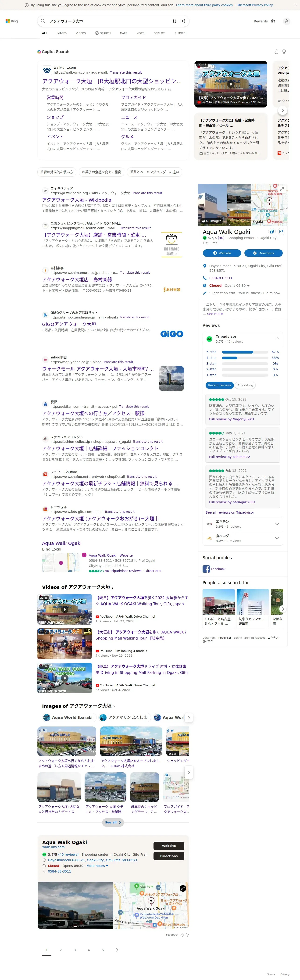This screenshot has width=300, height=980.
Task: Expand opening hours in the knowledge panel
Action: click(x=248, y=286)
